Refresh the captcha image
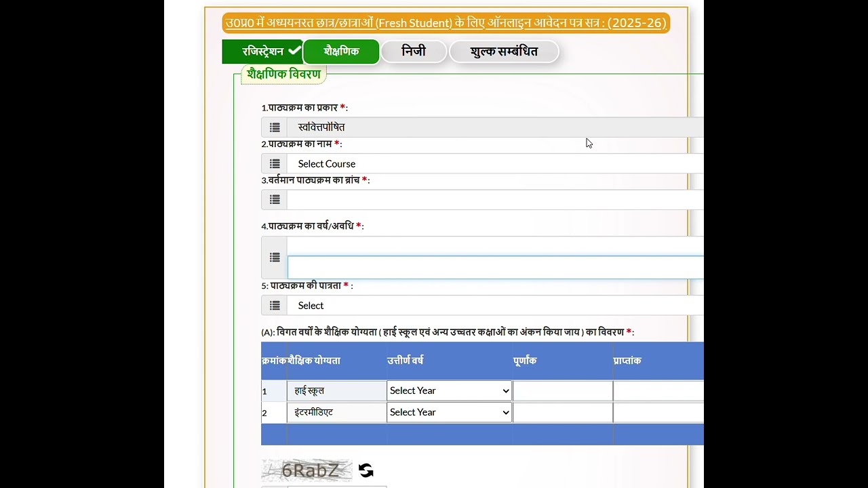This screenshot has height=488, width=868. 366,470
